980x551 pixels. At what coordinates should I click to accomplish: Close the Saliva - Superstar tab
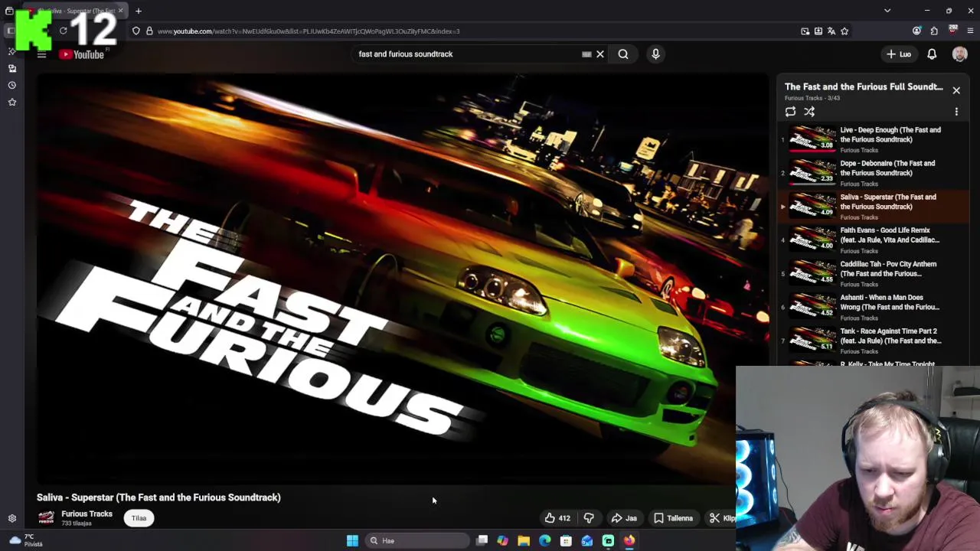(x=120, y=11)
